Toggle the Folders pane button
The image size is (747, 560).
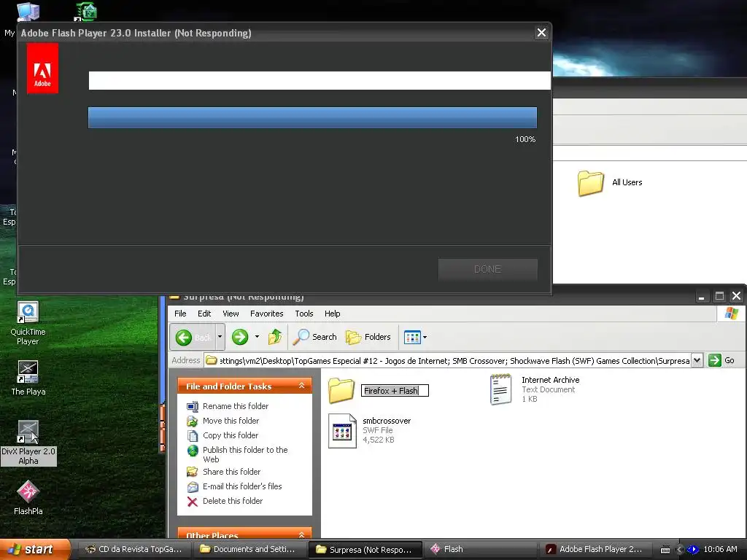click(x=368, y=337)
